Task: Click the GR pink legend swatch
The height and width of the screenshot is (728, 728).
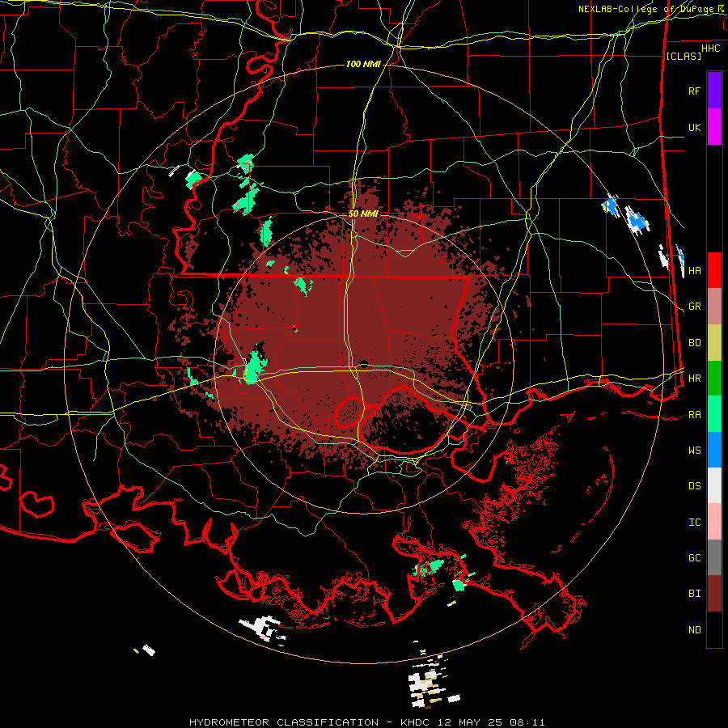Action: 714,307
